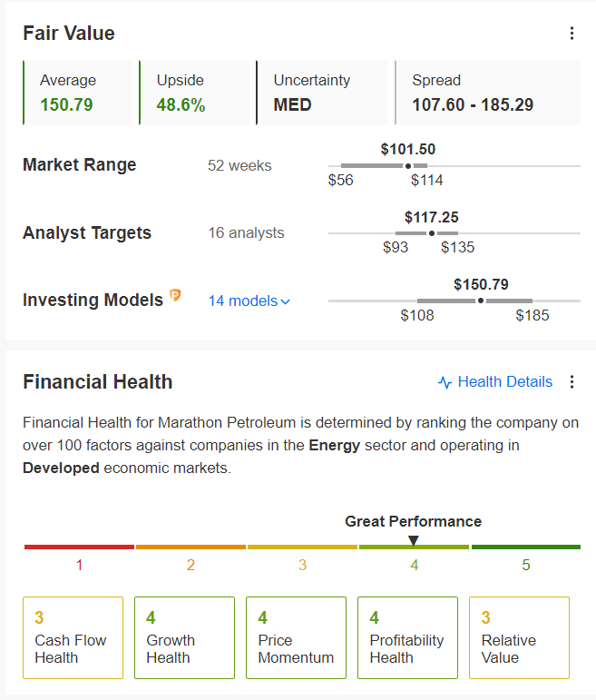The image size is (596, 700).
Task: Click the Investing Models $150.79 slider dot
Action: click(x=481, y=301)
